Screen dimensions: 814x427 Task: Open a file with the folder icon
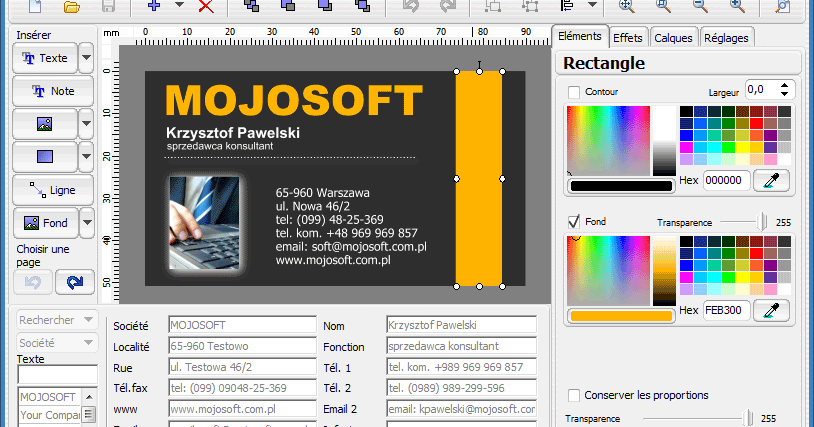(72, 6)
